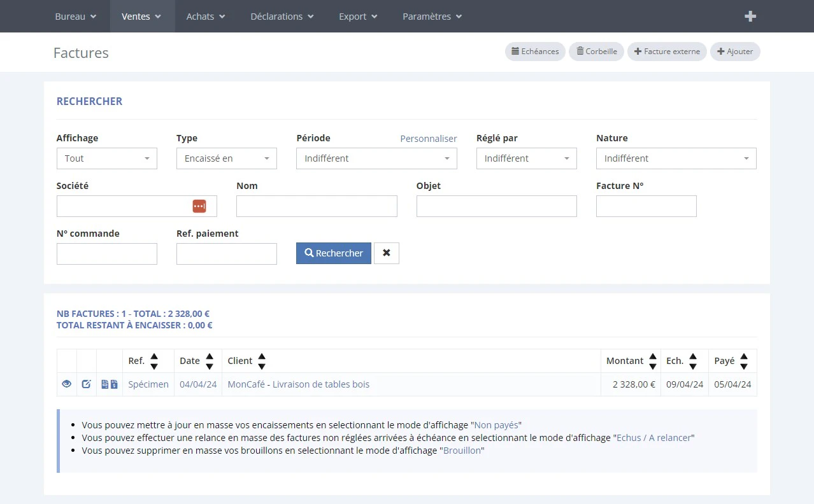Click the plus icon in the top navigation bar
This screenshot has height=504, width=814.
pos(750,17)
